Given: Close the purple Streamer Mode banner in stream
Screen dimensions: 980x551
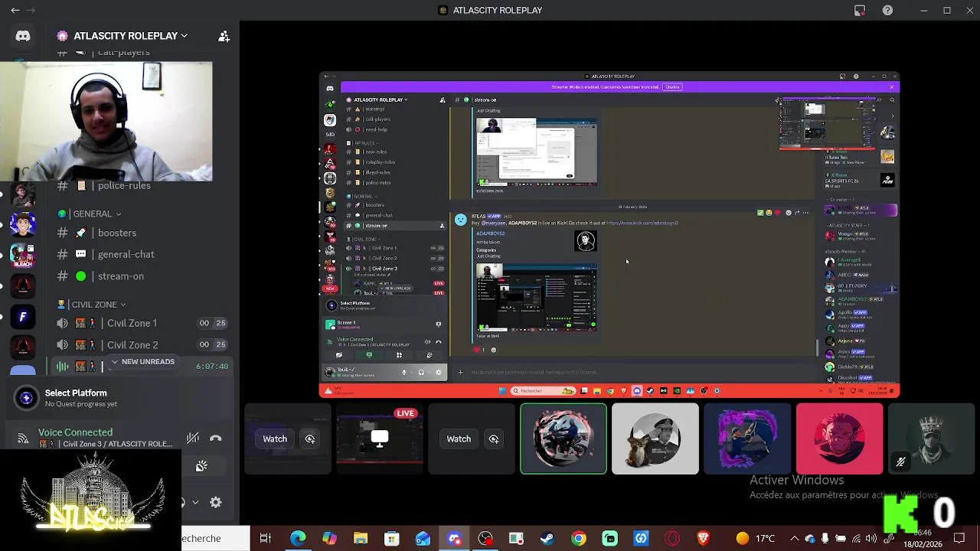Looking at the screenshot, I should 891,86.
